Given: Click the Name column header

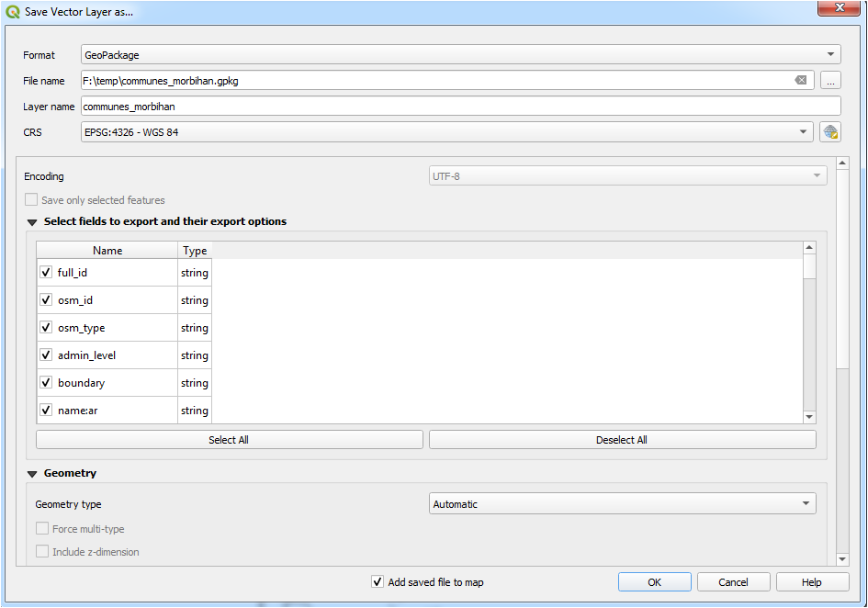Looking at the screenshot, I should [107, 251].
